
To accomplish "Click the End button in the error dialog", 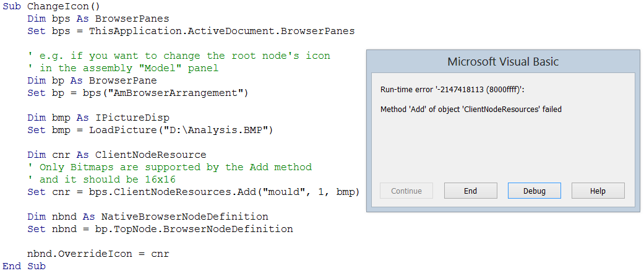I will (471, 191).
